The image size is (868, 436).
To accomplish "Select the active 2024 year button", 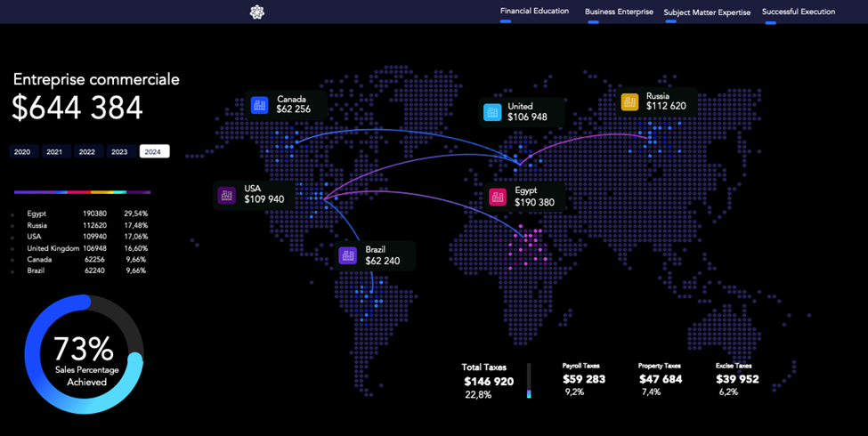I will tap(153, 152).
